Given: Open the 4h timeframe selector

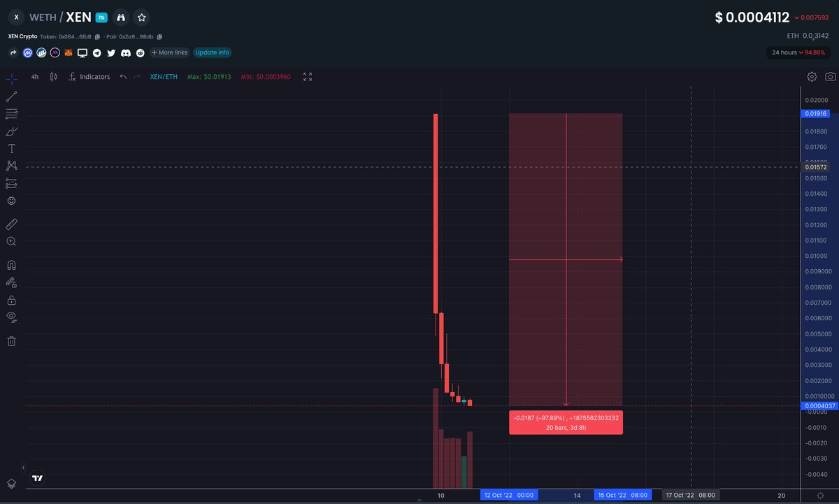Looking at the screenshot, I should (35, 77).
